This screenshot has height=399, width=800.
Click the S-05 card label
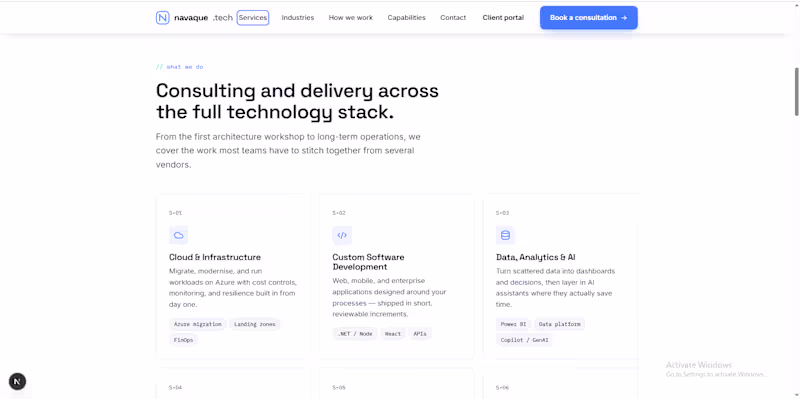pos(339,387)
